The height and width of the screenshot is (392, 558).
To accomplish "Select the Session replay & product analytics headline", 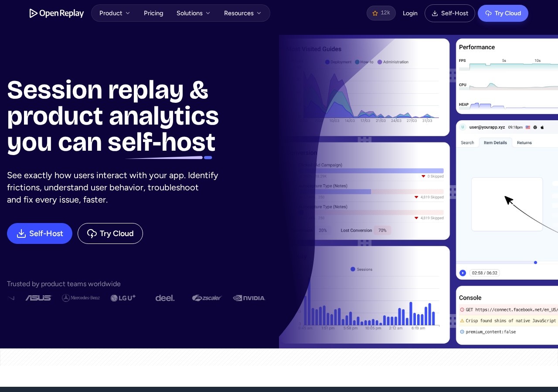I will click(x=113, y=116).
